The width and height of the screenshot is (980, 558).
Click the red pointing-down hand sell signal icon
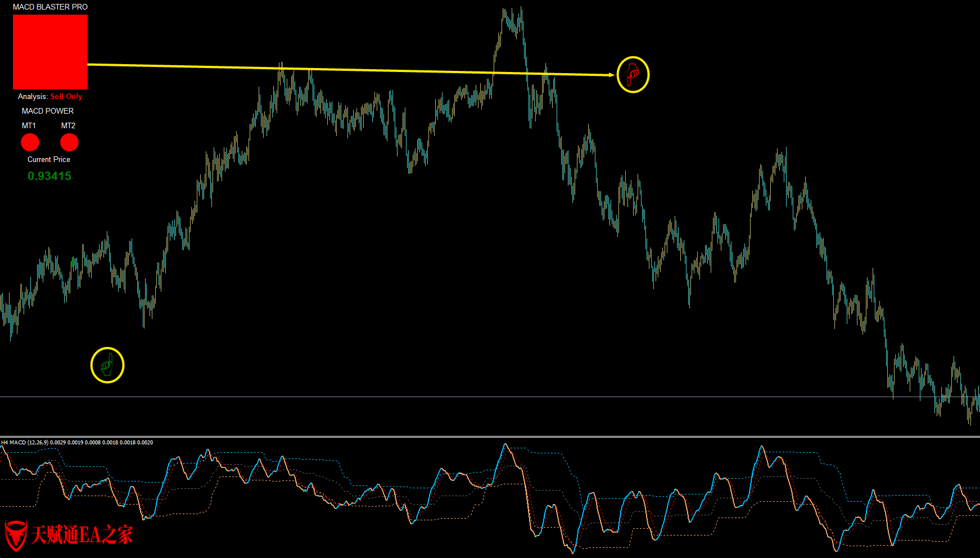pos(633,74)
